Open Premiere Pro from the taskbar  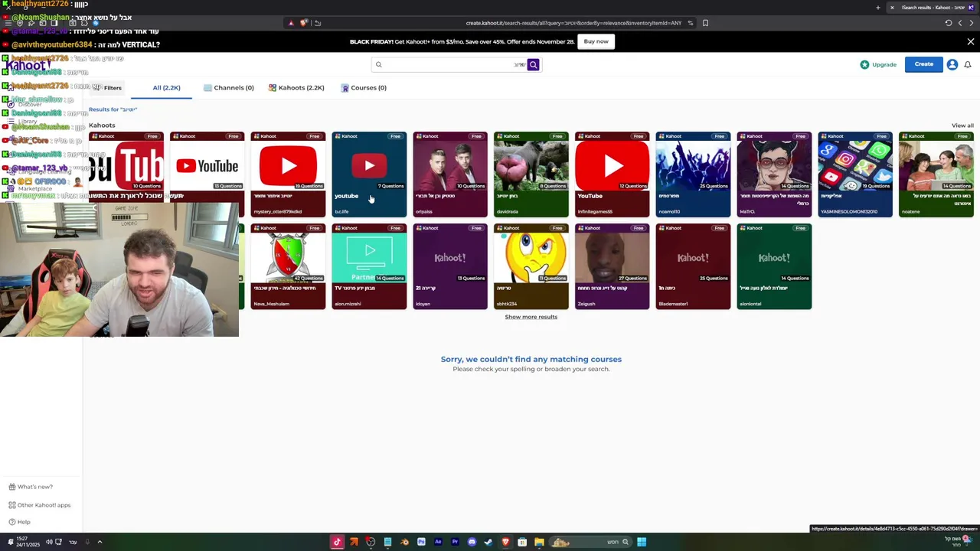pyautogui.click(x=455, y=542)
